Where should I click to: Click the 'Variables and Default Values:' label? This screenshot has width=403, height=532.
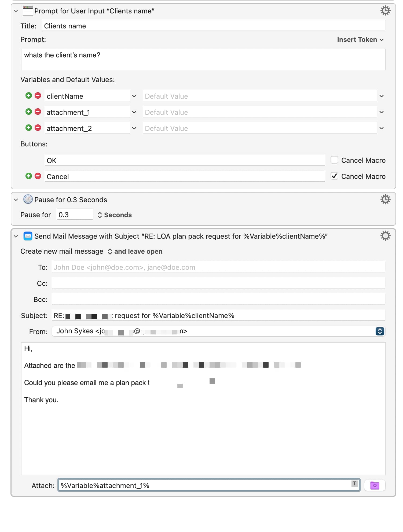point(68,80)
